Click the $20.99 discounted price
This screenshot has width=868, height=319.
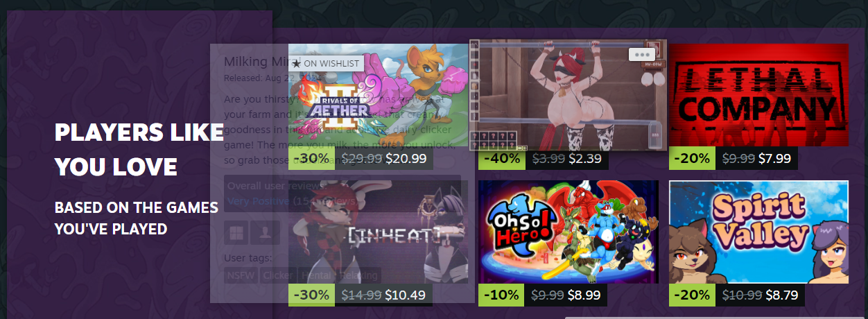(406, 159)
